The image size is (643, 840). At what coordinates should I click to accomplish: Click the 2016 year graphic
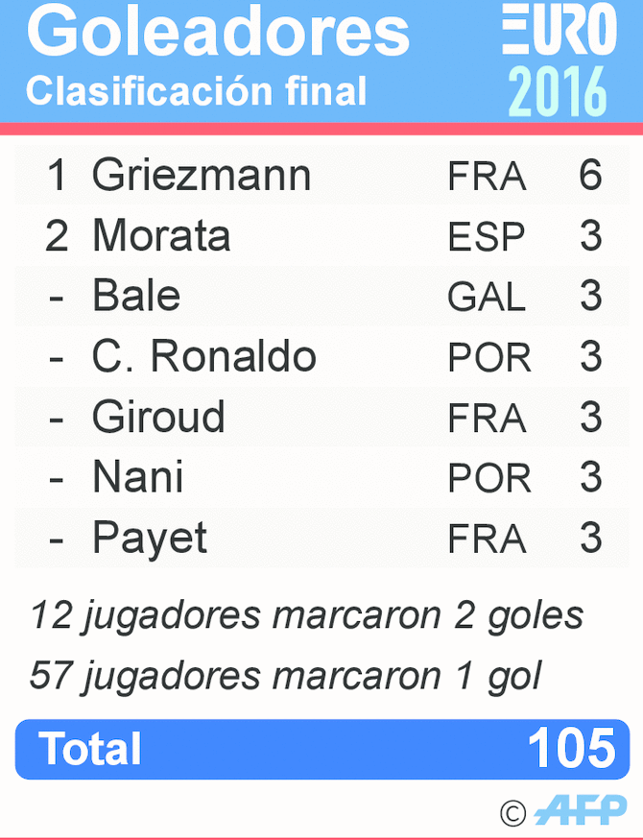point(558,92)
